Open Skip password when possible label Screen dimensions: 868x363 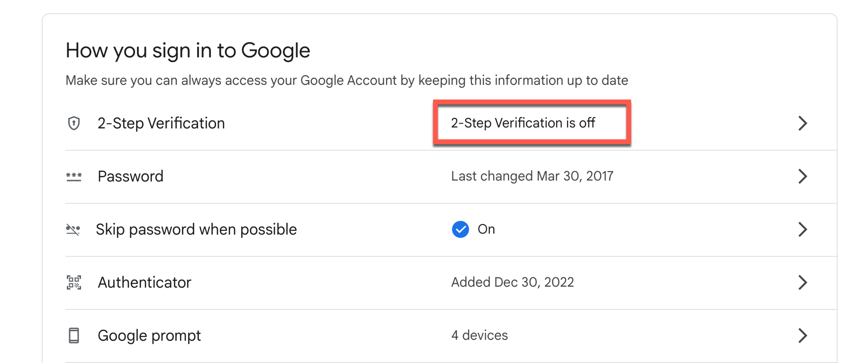click(x=196, y=229)
